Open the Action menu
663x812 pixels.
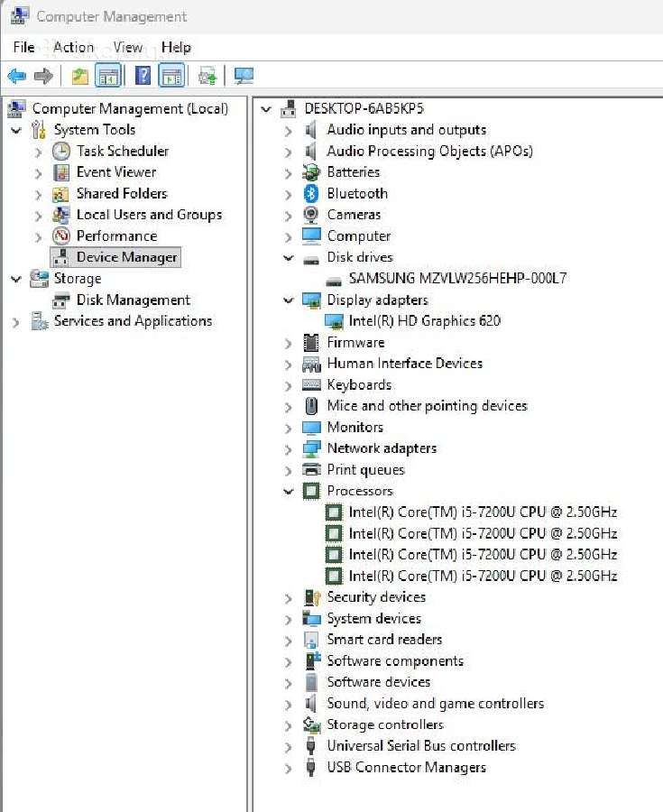74,47
